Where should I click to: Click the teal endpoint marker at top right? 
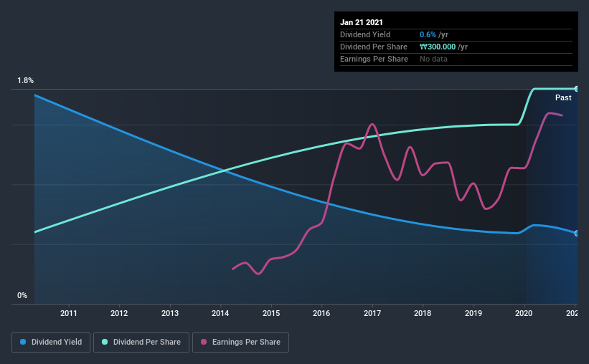coord(576,89)
